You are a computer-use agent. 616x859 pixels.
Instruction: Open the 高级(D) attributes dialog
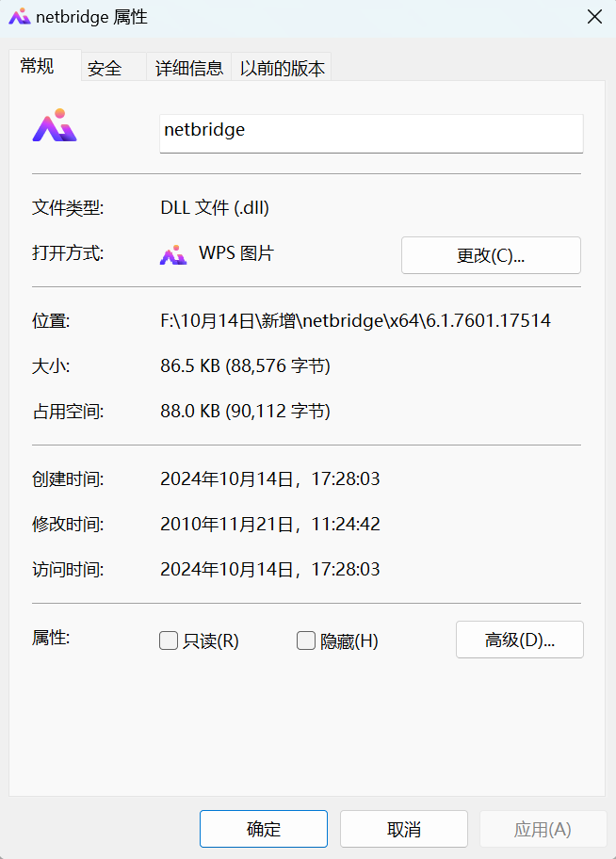(x=519, y=640)
